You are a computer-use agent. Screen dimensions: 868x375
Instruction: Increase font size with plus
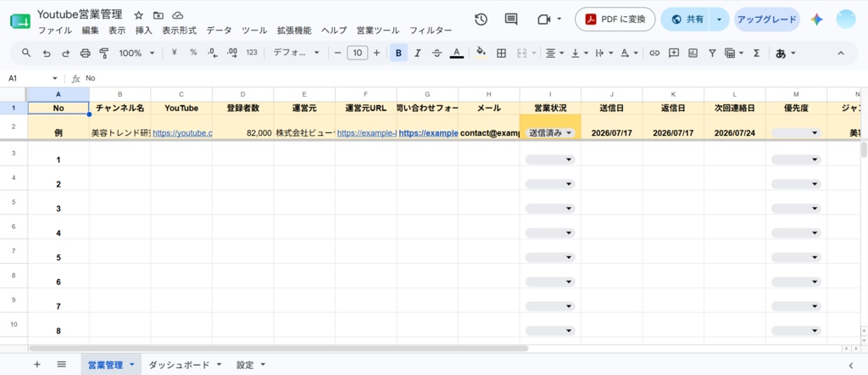(x=376, y=53)
